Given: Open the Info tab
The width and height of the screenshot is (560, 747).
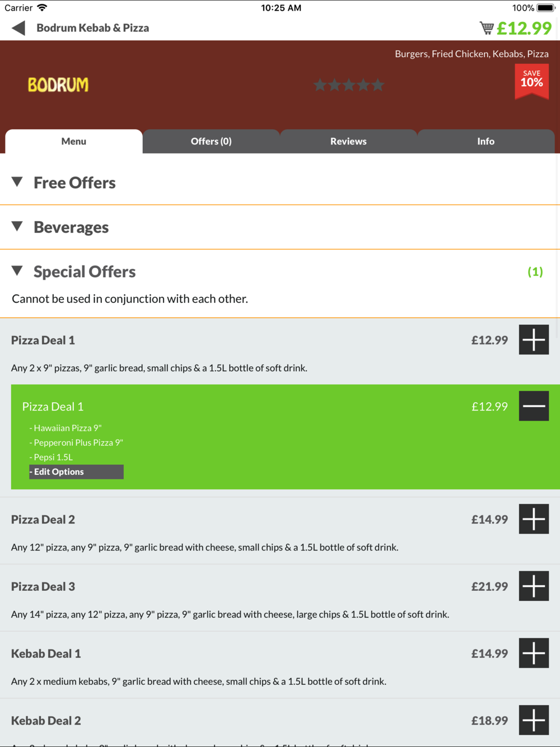Looking at the screenshot, I should pos(486,141).
